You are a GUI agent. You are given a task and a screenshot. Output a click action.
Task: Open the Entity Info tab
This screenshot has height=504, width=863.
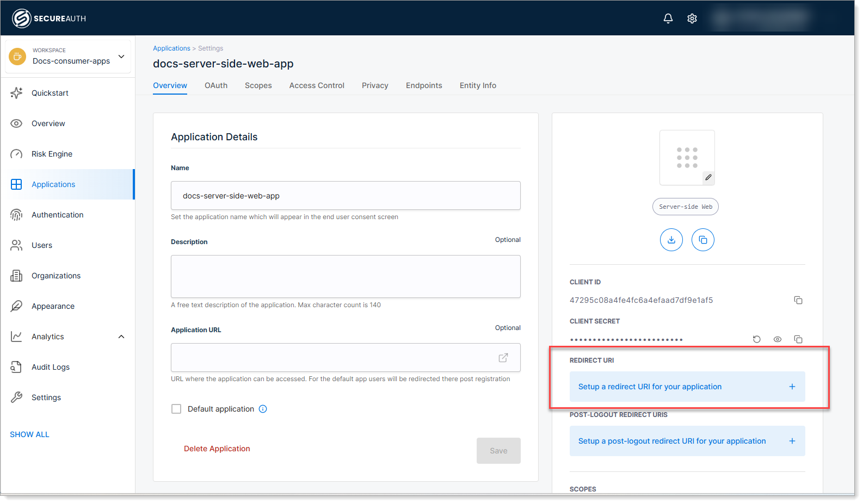click(478, 85)
